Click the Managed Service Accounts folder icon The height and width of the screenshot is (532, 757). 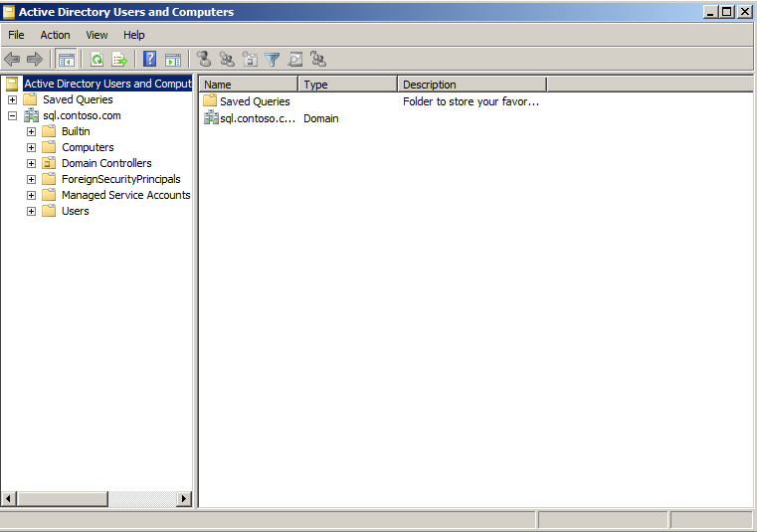pyautogui.click(x=49, y=195)
